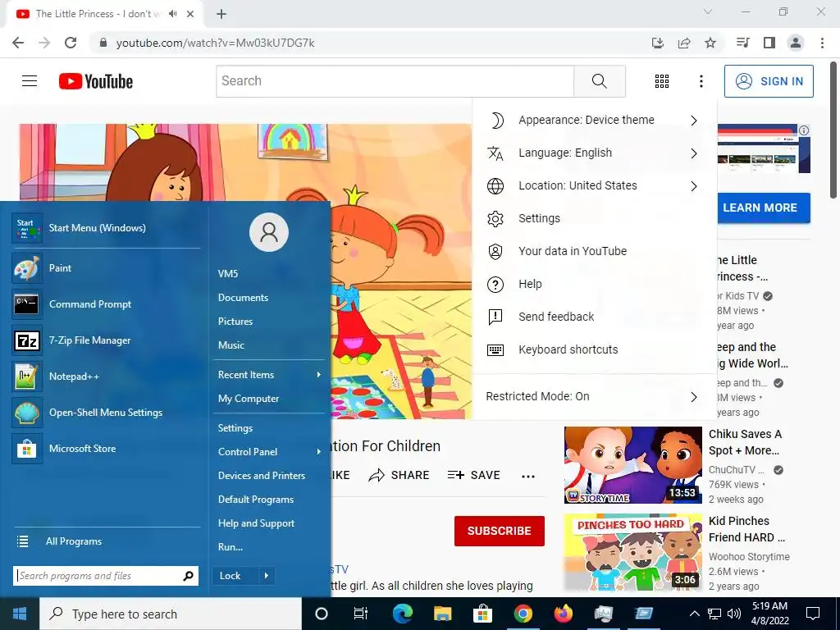Open Help in YouTube menu
The image size is (840, 630).
(x=595, y=284)
